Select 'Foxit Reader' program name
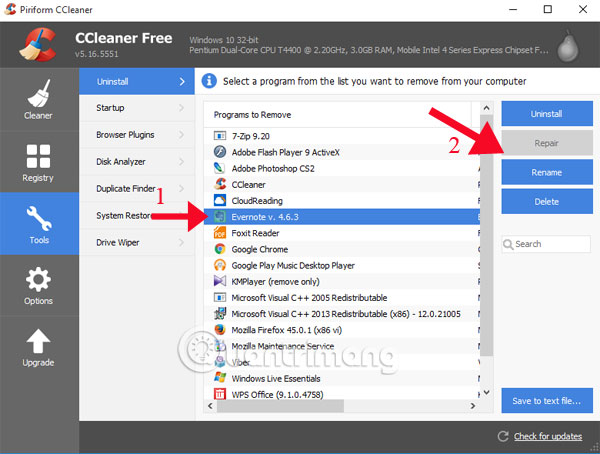600x454 pixels. point(255,233)
